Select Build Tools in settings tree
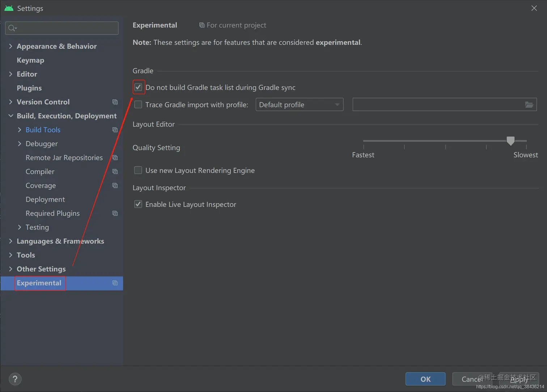Viewport: 547px width, 392px height. (x=43, y=130)
